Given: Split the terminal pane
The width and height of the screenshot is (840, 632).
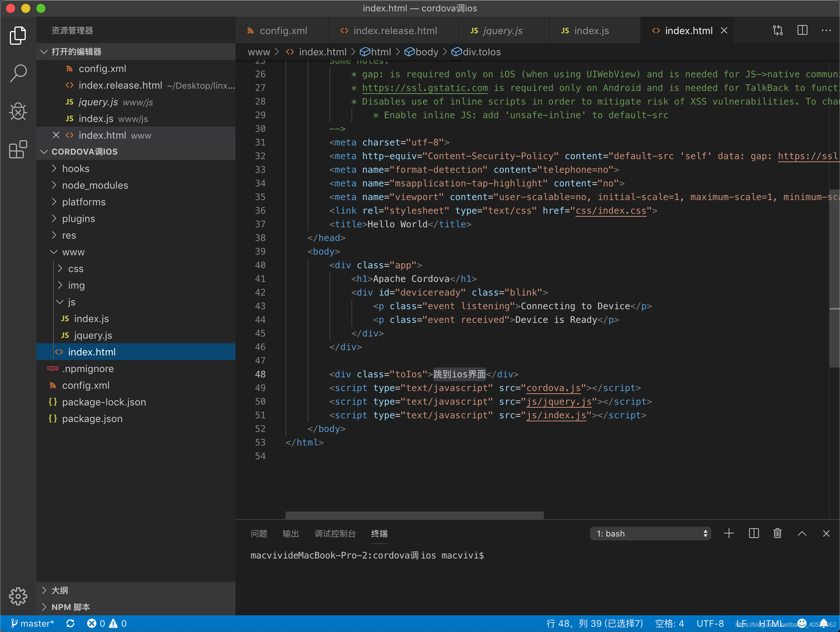Looking at the screenshot, I should point(754,533).
